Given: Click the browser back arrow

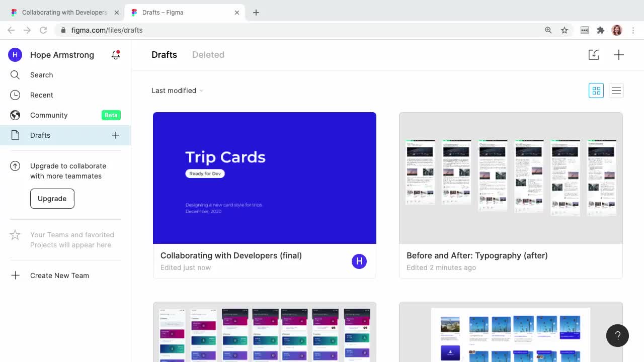Looking at the screenshot, I should point(11,30).
